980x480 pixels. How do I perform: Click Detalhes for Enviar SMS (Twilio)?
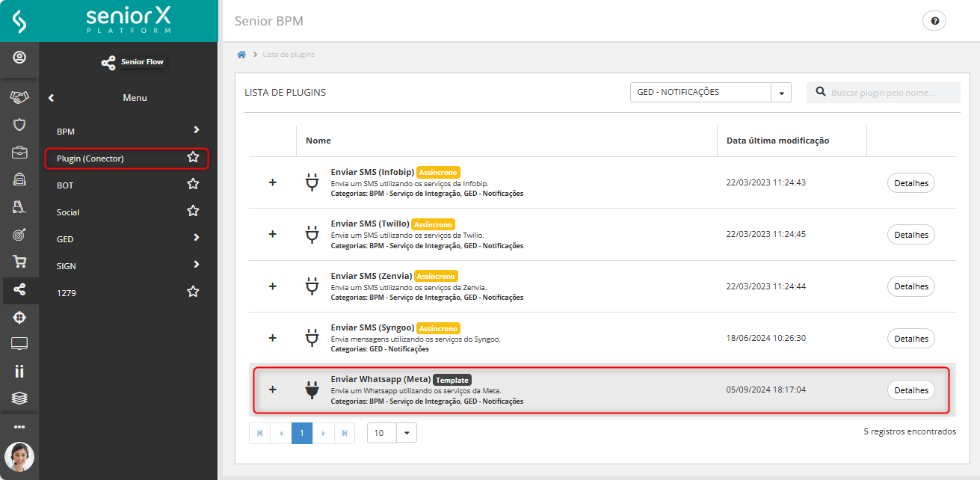click(910, 235)
